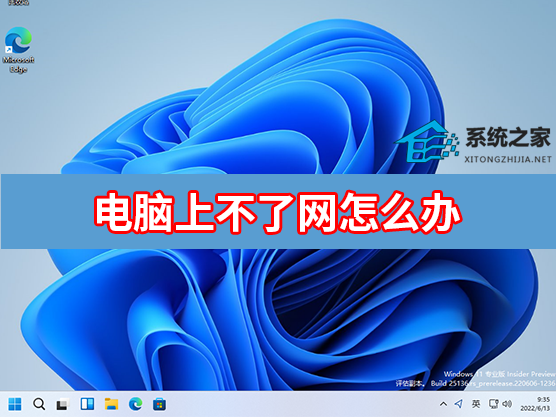Screen dimensions: 556x417
Task: Select the partially visible Recycle Bin label
Action: pos(18,3)
